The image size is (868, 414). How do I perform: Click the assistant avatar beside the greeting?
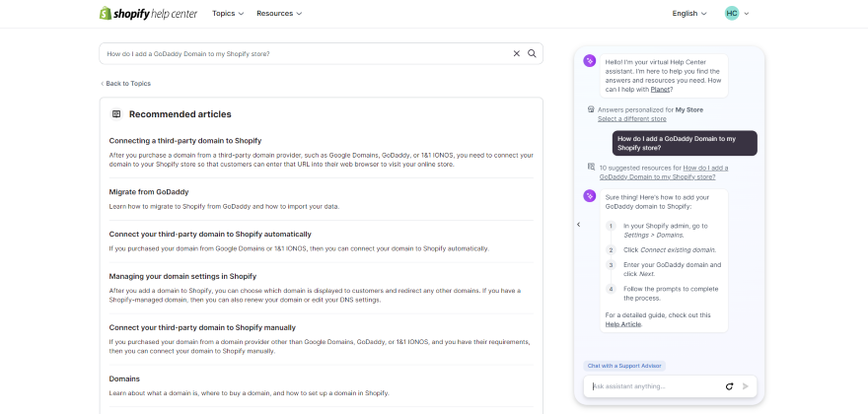coord(590,61)
